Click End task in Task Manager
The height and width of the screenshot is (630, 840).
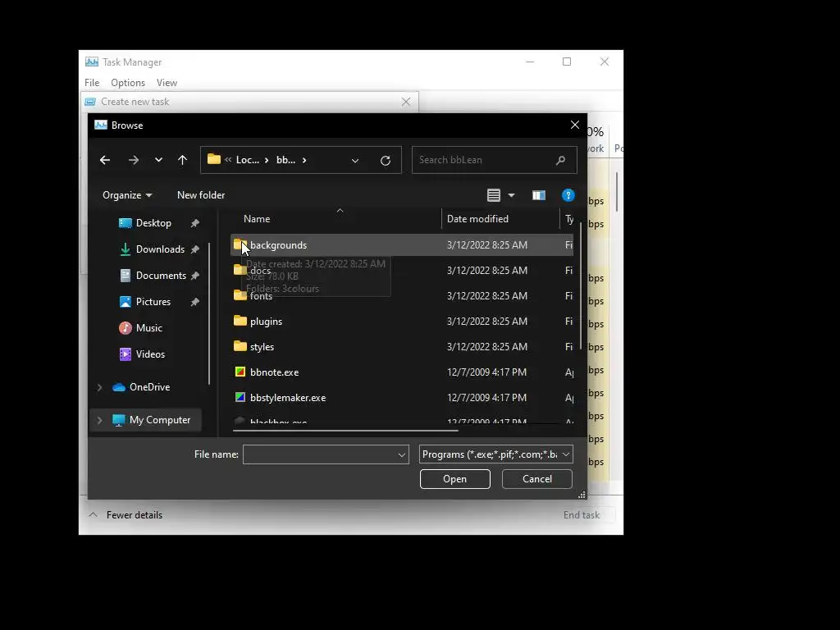coord(582,515)
